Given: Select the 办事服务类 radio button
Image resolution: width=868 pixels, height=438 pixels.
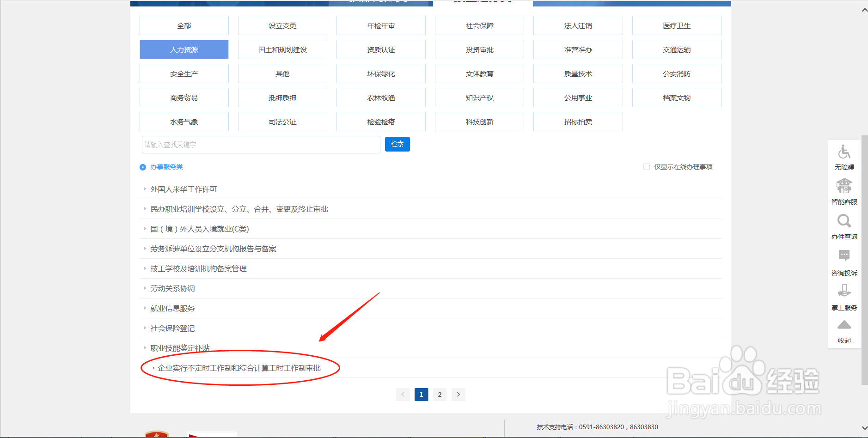Looking at the screenshot, I should (x=142, y=167).
